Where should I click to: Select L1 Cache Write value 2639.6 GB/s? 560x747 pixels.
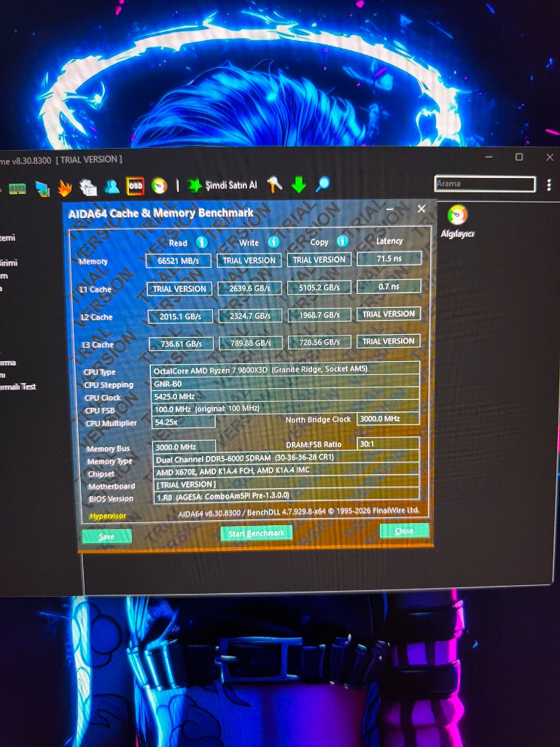pyautogui.click(x=249, y=288)
